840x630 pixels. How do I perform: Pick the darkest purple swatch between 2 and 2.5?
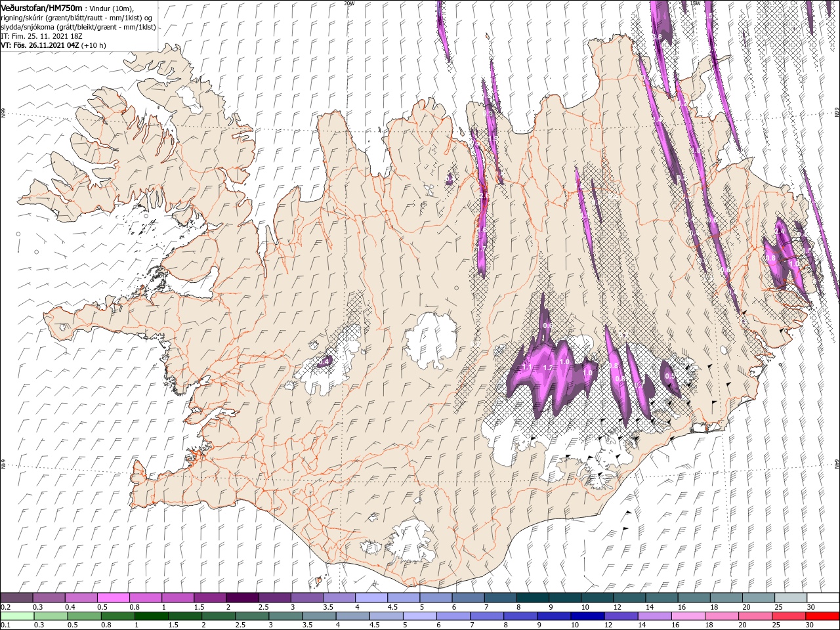pos(242,598)
